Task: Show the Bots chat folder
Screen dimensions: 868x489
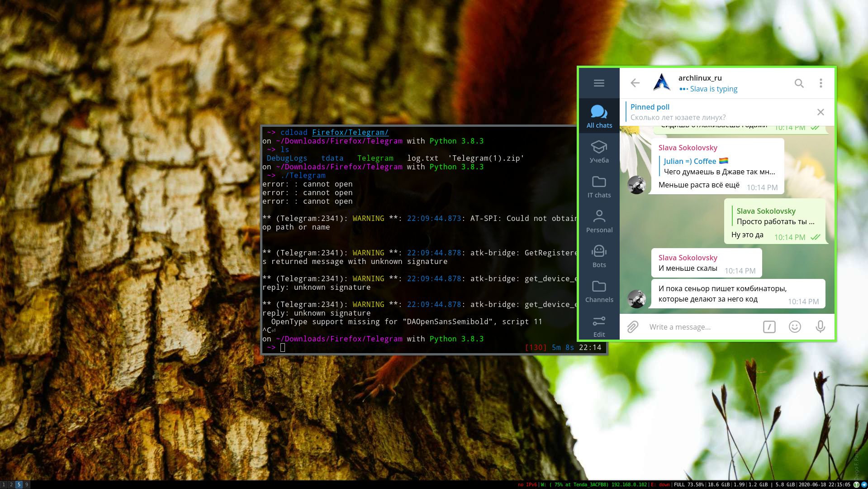Action: pyautogui.click(x=599, y=256)
